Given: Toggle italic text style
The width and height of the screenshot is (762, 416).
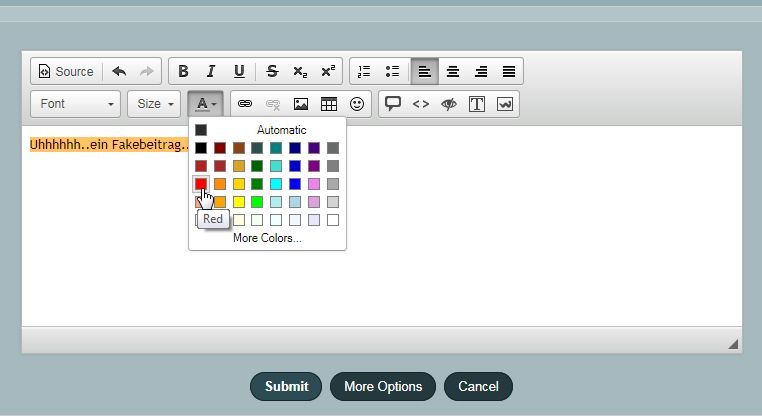Looking at the screenshot, I should tap(211, 72).
